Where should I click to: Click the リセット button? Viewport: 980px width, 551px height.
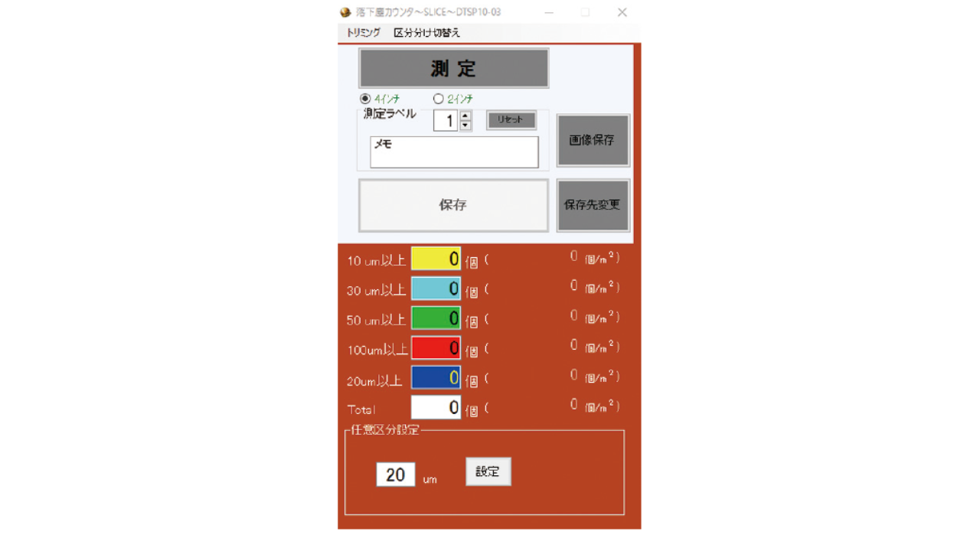pos(511,120)
